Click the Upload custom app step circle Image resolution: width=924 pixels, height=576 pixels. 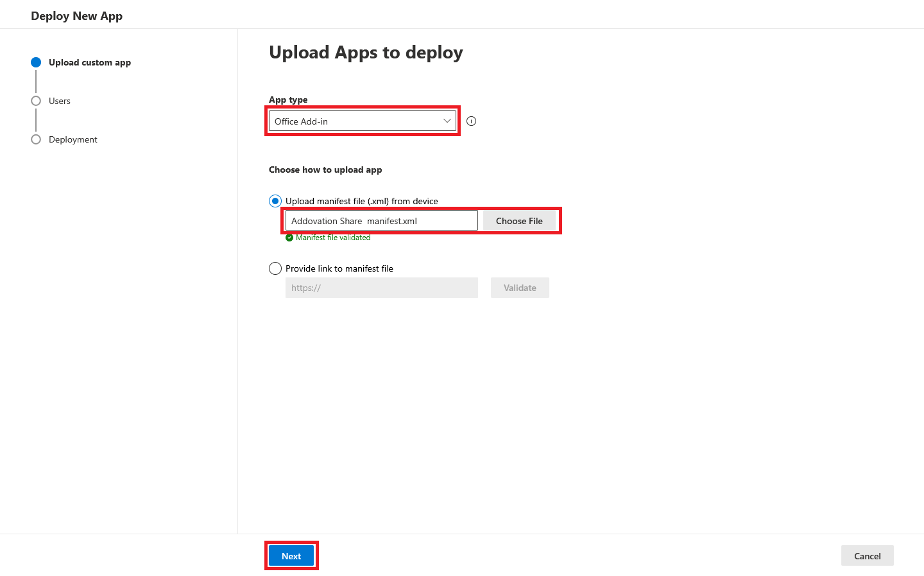pos(36,62)
